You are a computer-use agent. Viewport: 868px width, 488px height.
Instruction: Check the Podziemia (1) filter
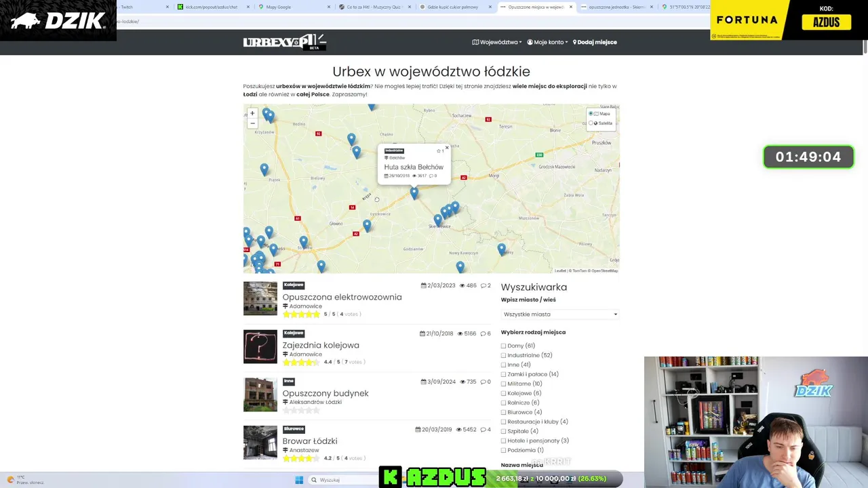tap(503, 450)
